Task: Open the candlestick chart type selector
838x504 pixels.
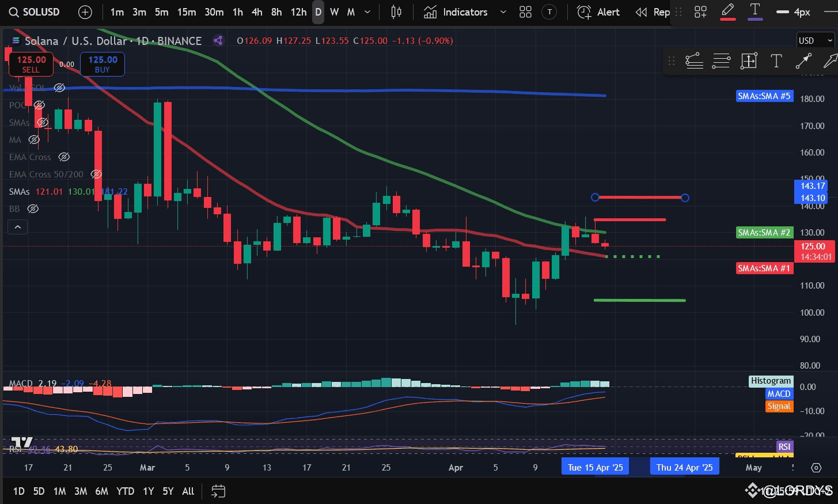Action: 396,12
